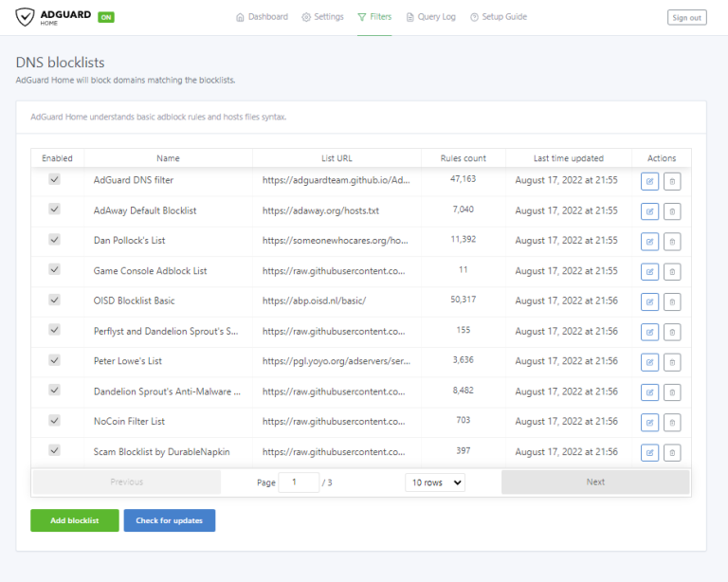The image size is (728, 582).
Task: Edit the NoCoin Filter List entry
Action: (649, 422)
